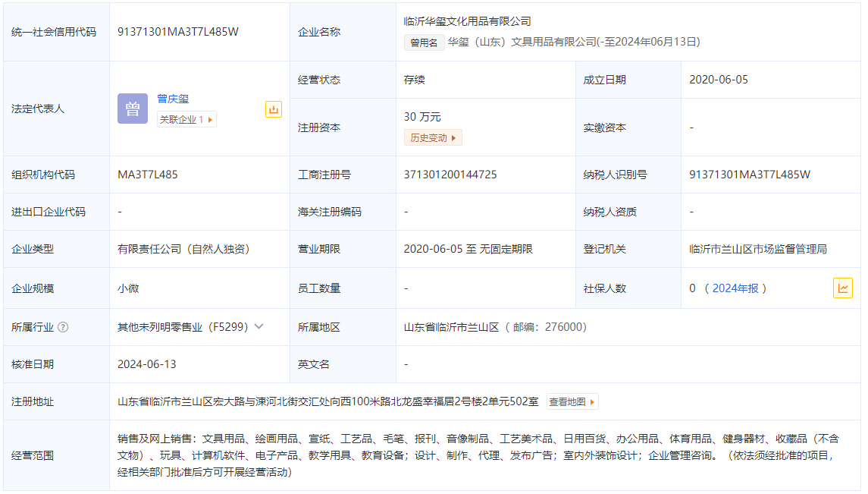Click the unified credit code 91371301MA3T7L485W
Viewport: 868px width, 494px height.
pyautogui.click(x=178, y=32)
